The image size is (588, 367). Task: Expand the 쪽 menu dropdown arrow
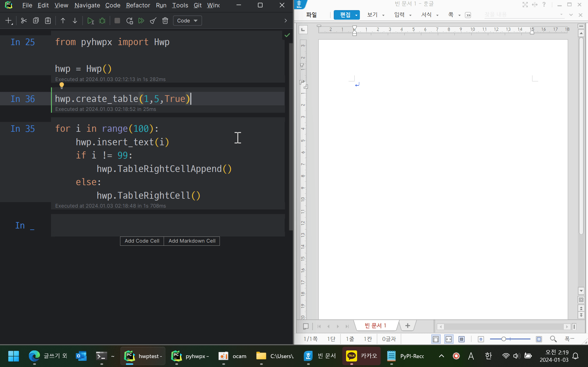(x=459, y=15)
